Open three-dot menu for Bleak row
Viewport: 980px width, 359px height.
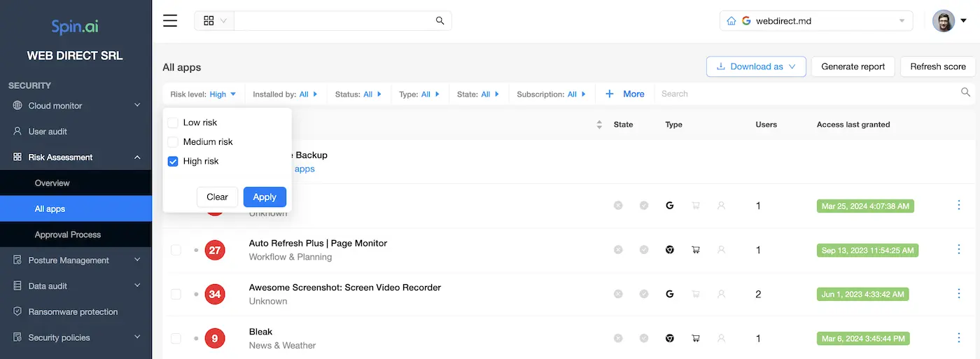click(x=959, y=338)
